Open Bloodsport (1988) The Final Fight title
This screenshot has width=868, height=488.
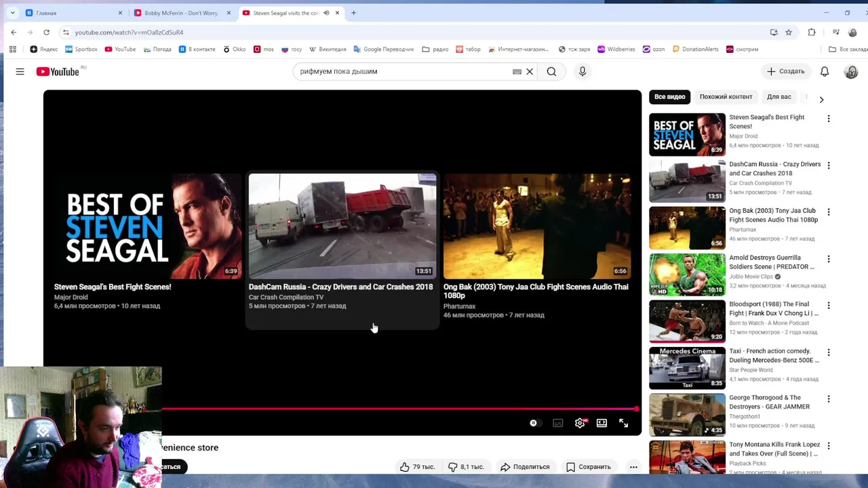(773, 309)
